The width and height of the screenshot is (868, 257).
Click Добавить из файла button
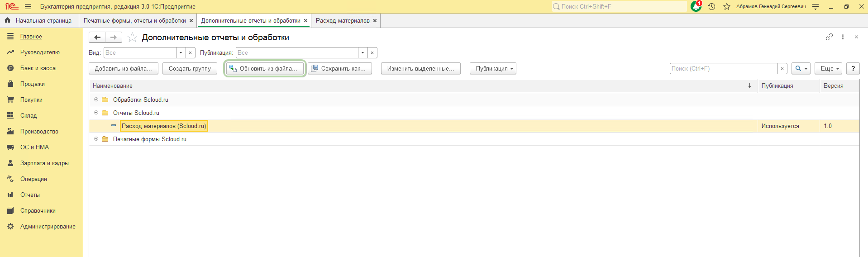(x=124, y=68)
